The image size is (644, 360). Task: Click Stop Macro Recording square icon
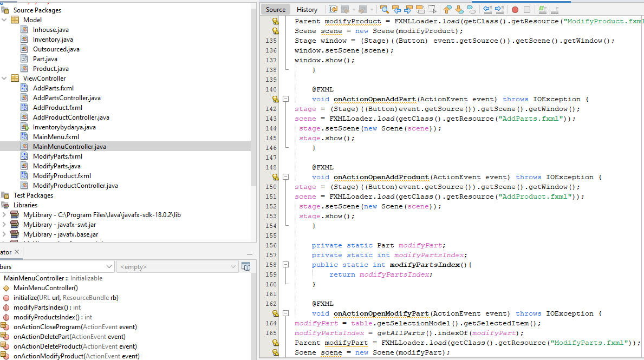click(527, 9)
